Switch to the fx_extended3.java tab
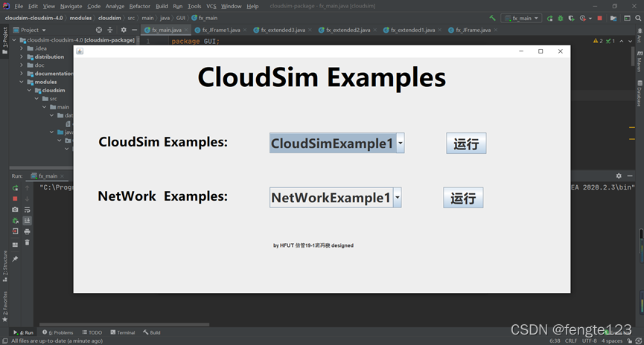This screenshot has height=345, width=644. pos(283,30)
